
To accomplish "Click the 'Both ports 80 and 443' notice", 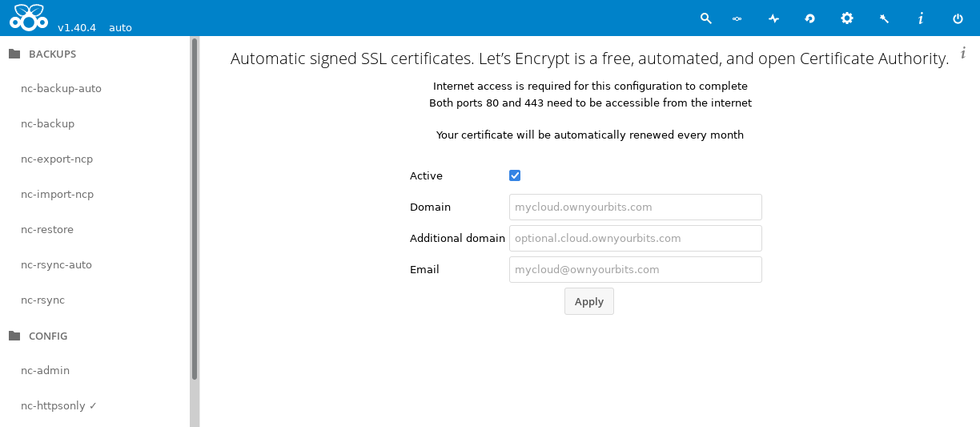I will point(590,103).
